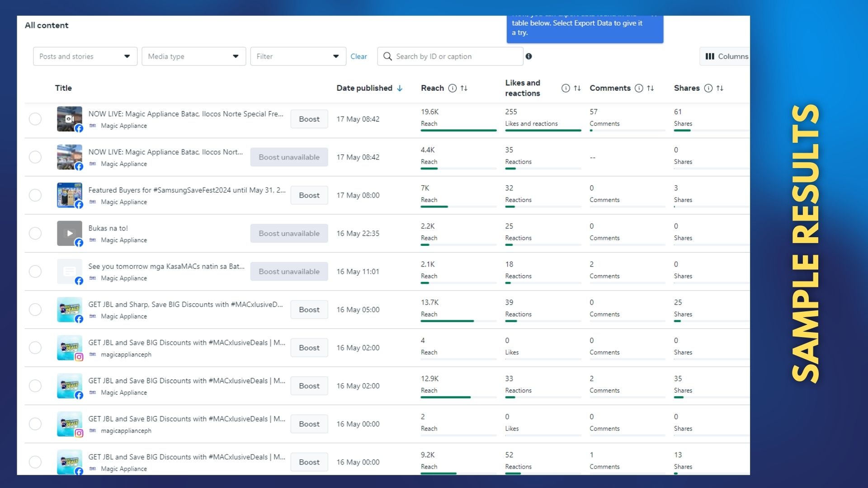868x488 pixels.
Task: Click the Likes and reactions info icon
Action: click(566, 88)
